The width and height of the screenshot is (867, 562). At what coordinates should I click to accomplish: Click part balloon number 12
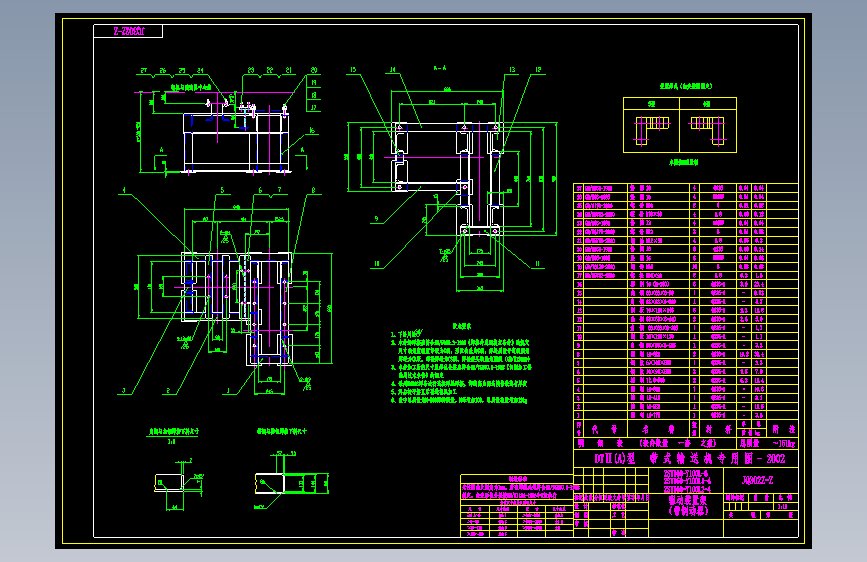click(x=538, y=70)
